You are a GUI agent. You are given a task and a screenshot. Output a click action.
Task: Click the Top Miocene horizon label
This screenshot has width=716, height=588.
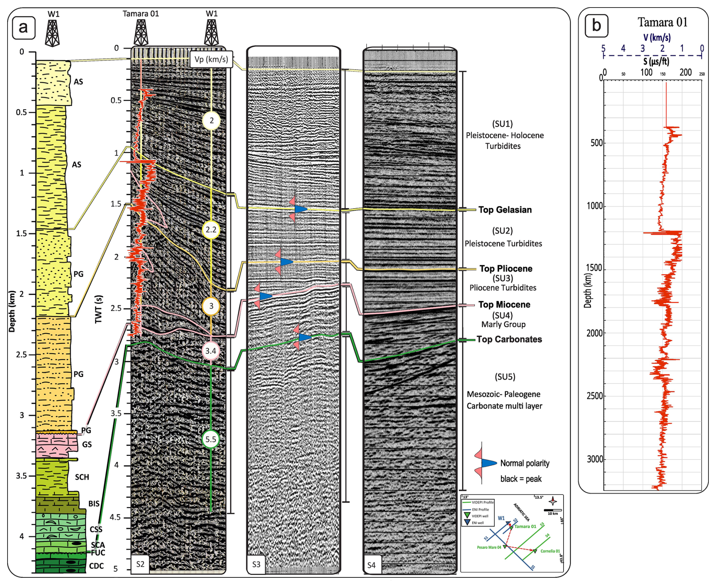point(504,304)
